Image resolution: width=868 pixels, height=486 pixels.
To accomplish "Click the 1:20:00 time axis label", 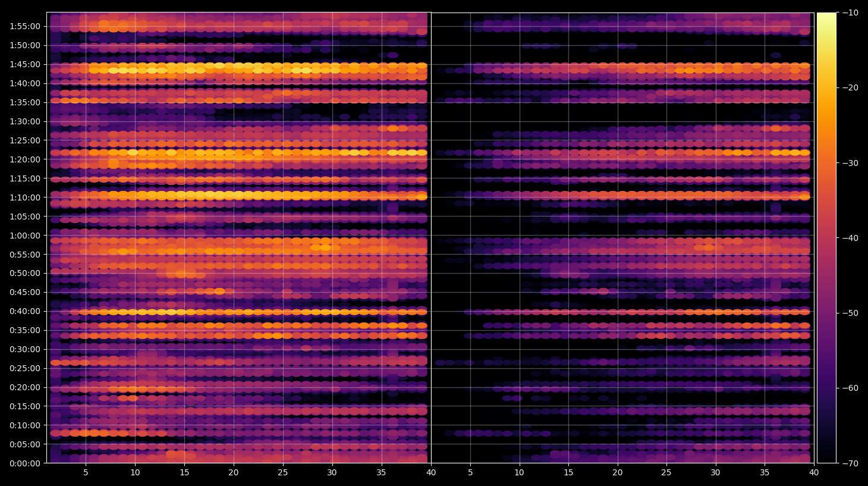I will click(x=25, y=159).
